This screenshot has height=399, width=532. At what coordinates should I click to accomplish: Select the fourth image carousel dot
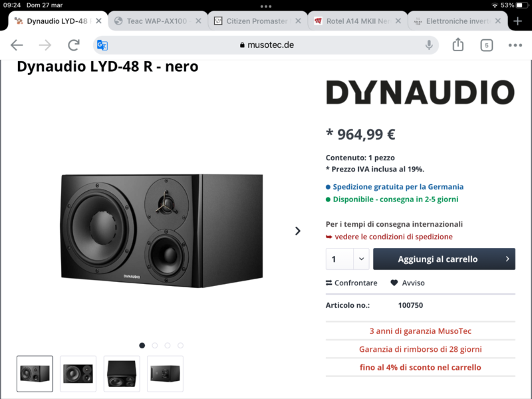coord(180,345)
